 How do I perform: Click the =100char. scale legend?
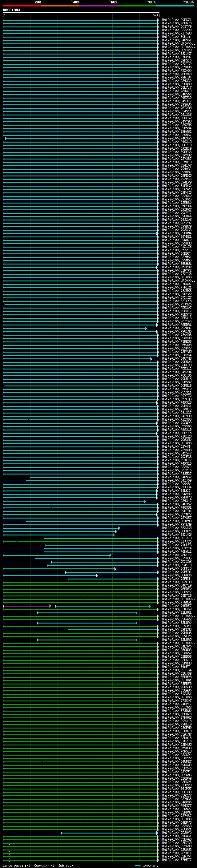tap(146, 865)
